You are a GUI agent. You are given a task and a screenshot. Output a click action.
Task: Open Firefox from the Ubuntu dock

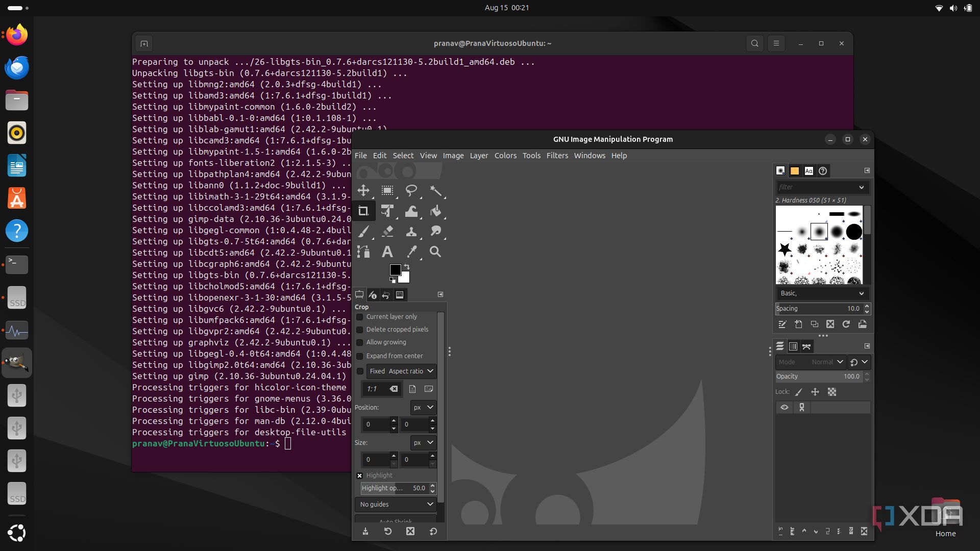pyautogui.click(x=17, y=35)
